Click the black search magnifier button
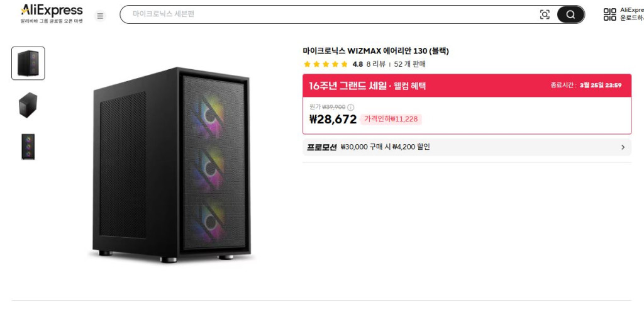Screen dimensions: 644x309 click(x=570, y=15)
